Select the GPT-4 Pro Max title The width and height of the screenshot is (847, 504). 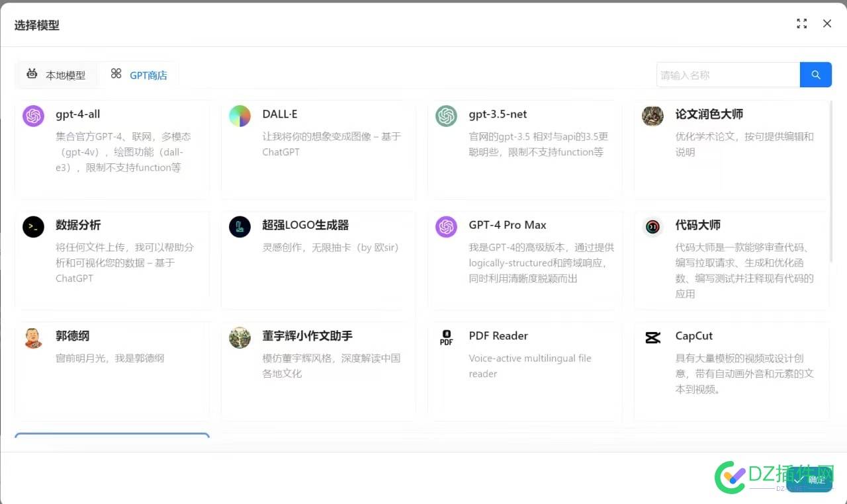(x=508, y=225)
